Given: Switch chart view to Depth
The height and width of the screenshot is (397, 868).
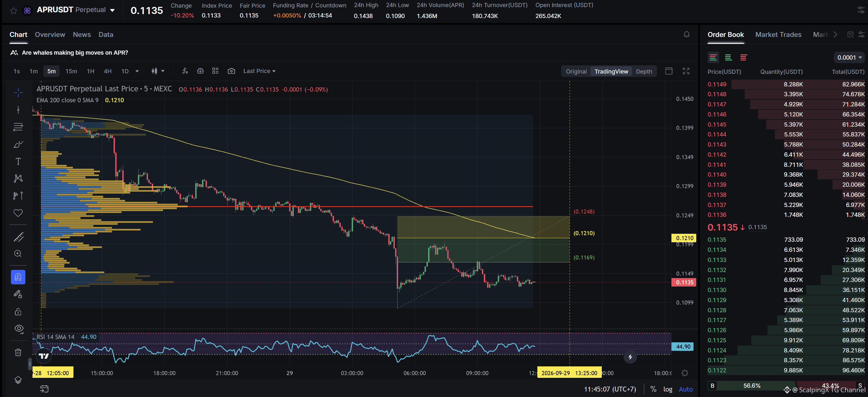Looking at the screenshot, I should (x=644, y=72).
